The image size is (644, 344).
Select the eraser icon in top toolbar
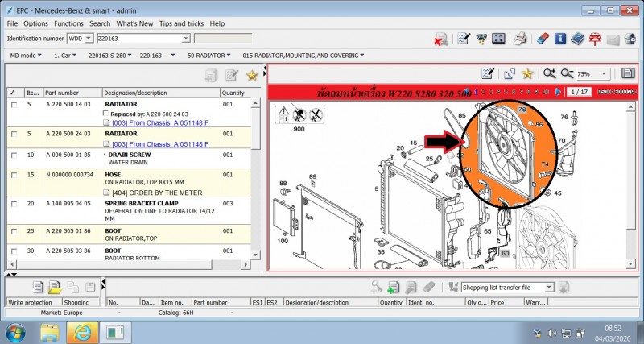pos(543,39)
